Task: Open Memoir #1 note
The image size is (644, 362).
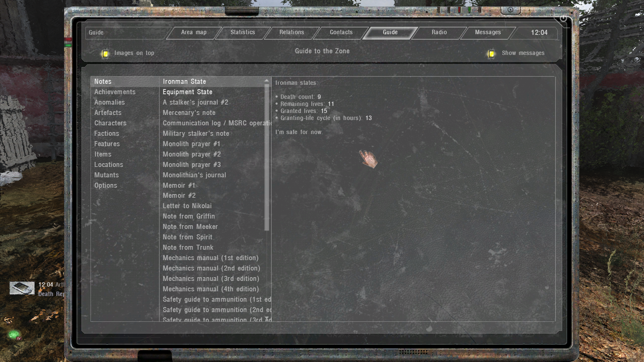Action: [212, 186]
